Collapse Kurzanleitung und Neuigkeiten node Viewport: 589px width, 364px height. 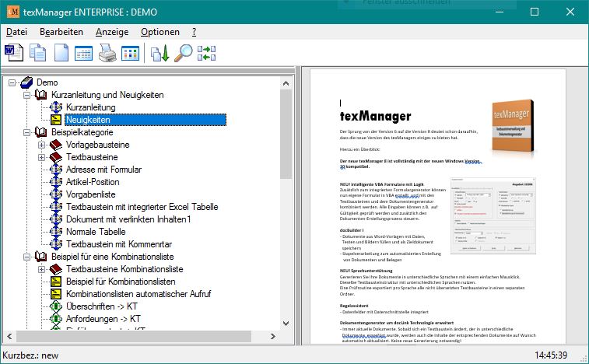(x=26, y=95)
